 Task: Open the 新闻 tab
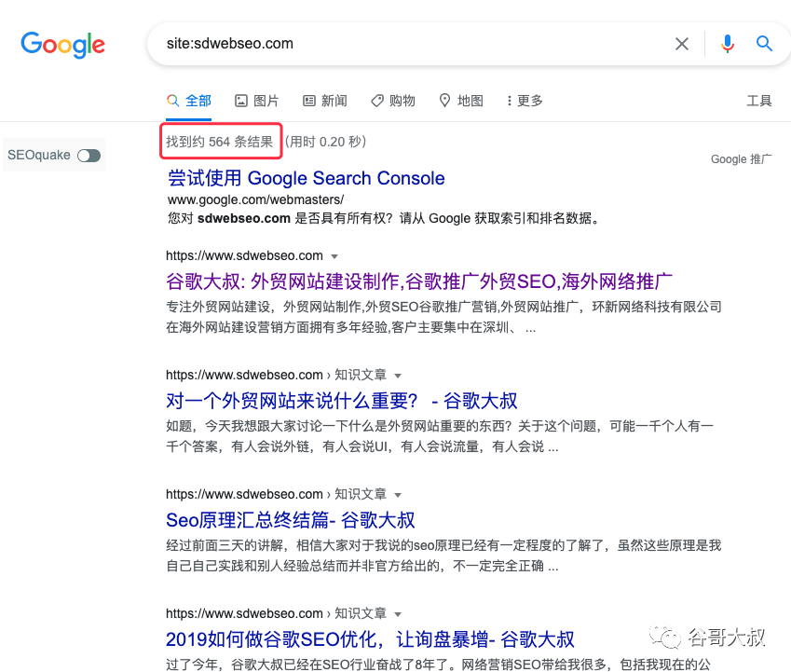(325, 101)
